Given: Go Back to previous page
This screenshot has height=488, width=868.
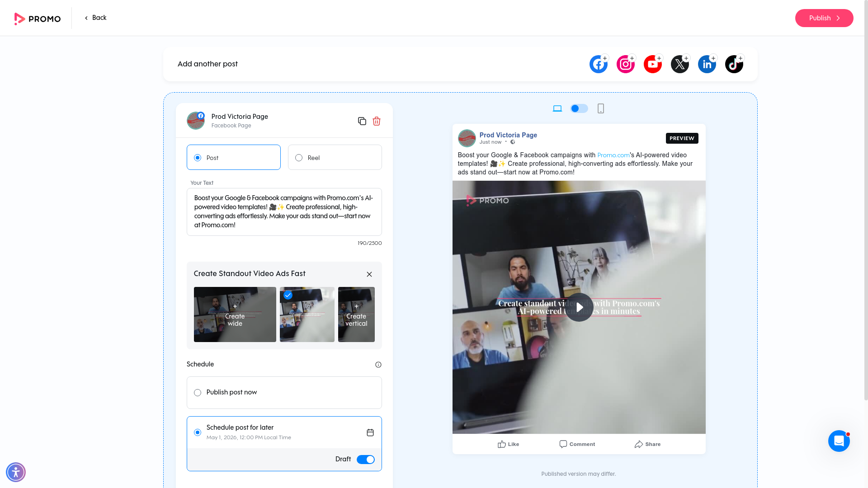Looking at the screenshot, I should pyautogui.click(x=96, y=18).
